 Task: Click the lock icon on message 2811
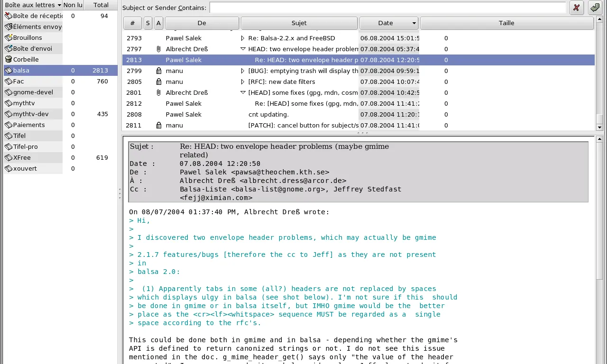(x=159, y=125)
